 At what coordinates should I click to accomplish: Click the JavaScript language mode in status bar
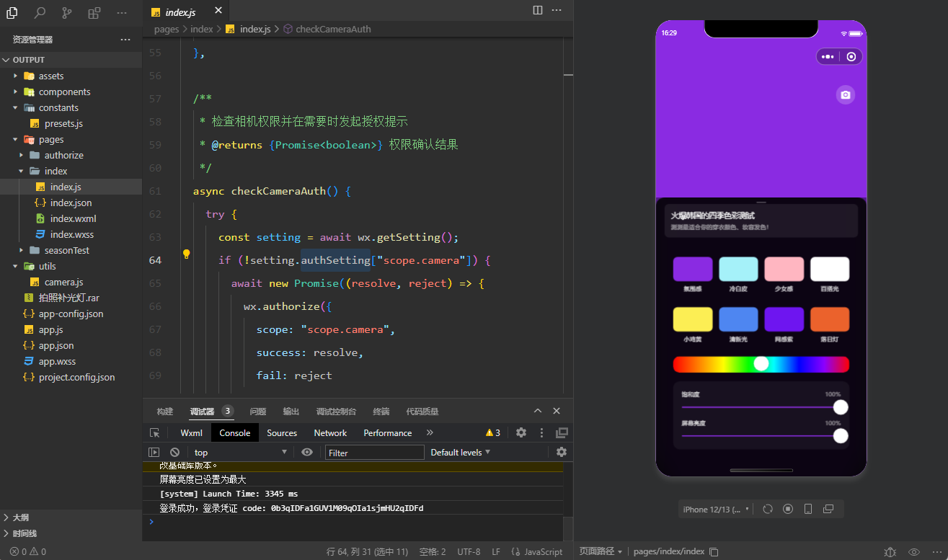(537, 551)
